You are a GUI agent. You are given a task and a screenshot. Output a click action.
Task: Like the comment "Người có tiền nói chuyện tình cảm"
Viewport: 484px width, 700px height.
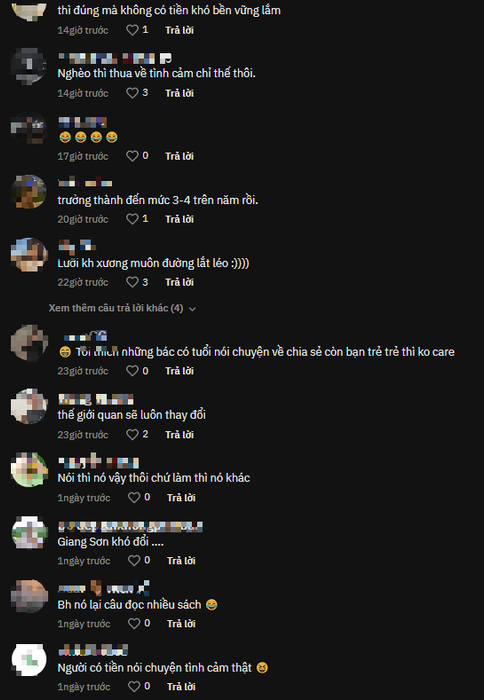(x=134, y=686)
